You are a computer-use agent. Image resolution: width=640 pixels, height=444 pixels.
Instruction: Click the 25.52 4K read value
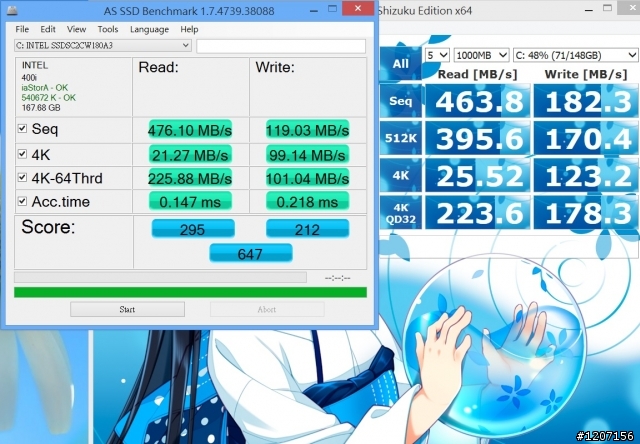(x=478, y=175)
